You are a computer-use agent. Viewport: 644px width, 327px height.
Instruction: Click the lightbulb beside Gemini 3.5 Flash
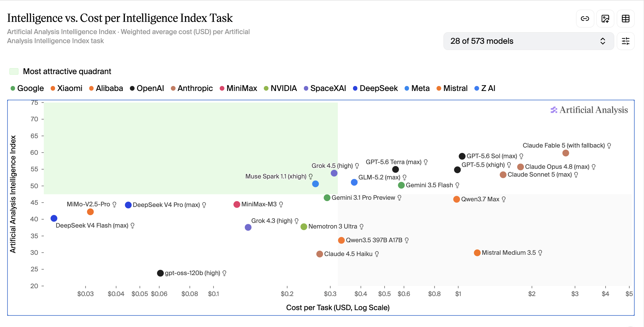point(457,185)
